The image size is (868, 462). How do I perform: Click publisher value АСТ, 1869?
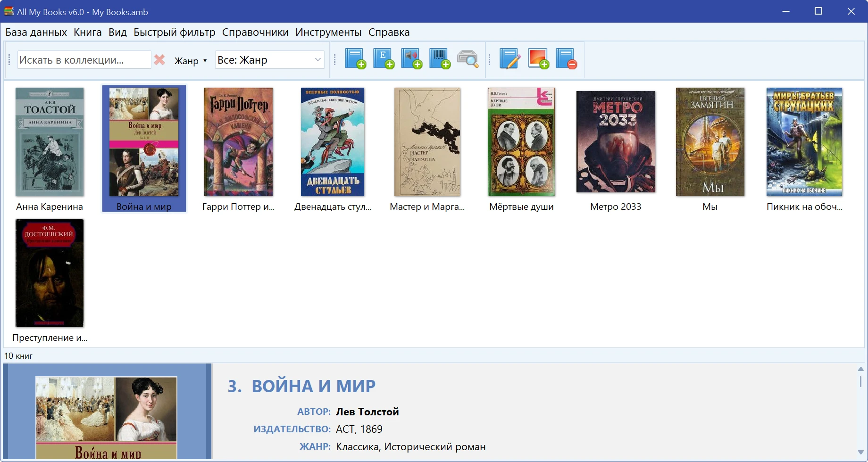click(x=359, y=429)
